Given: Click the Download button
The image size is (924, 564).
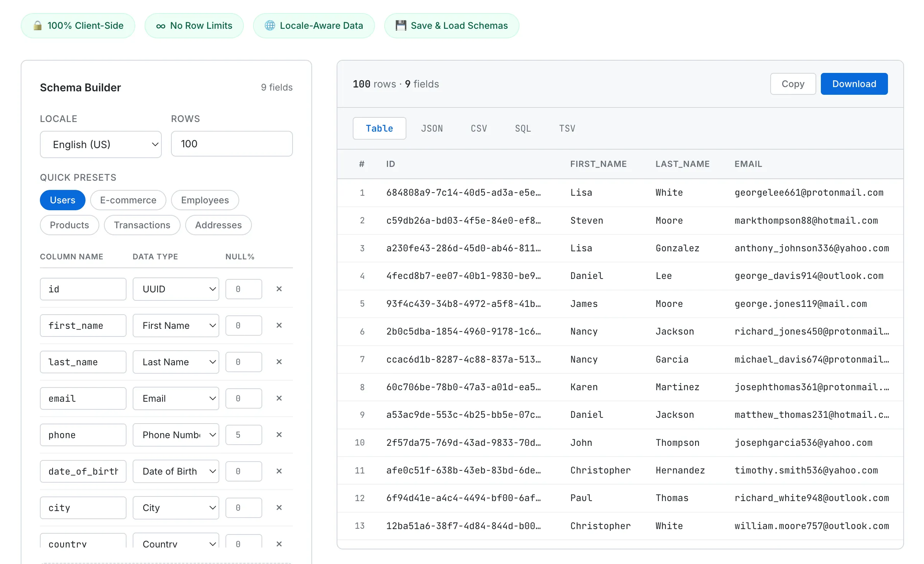Looking at the screenshot, I should (x=854, y=84).
